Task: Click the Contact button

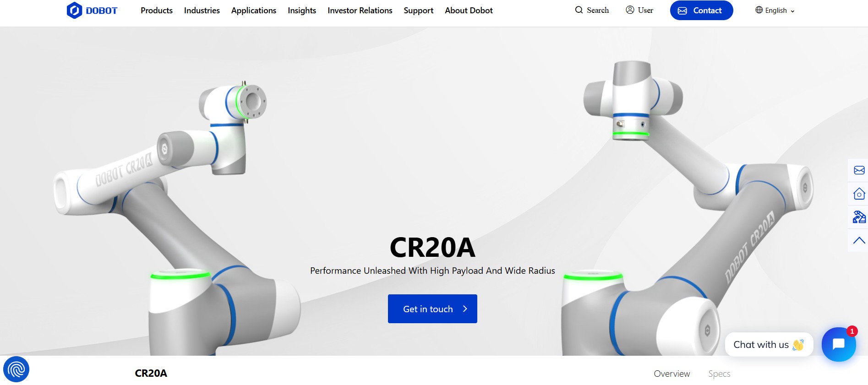Action: pos(701,11)
